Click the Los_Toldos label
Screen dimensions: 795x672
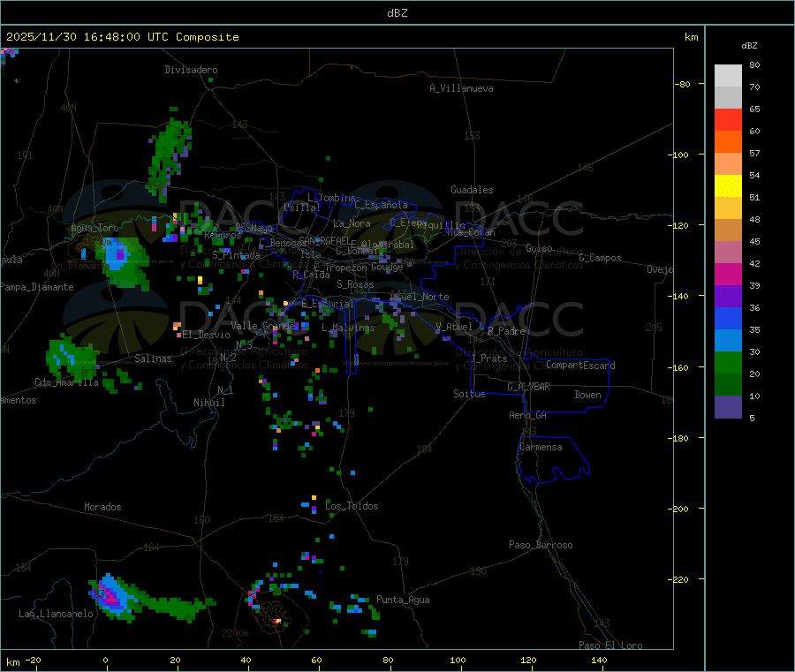[x=352, y=506]
